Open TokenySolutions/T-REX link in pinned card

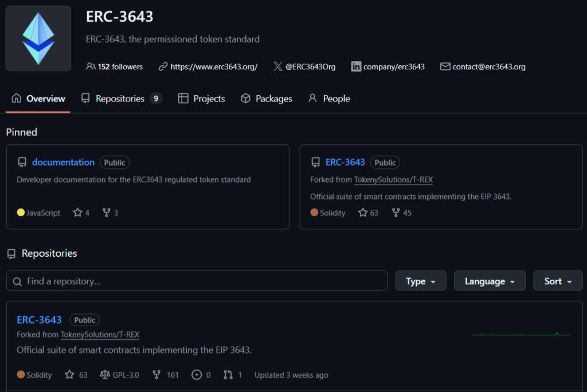tap(393, 180)
